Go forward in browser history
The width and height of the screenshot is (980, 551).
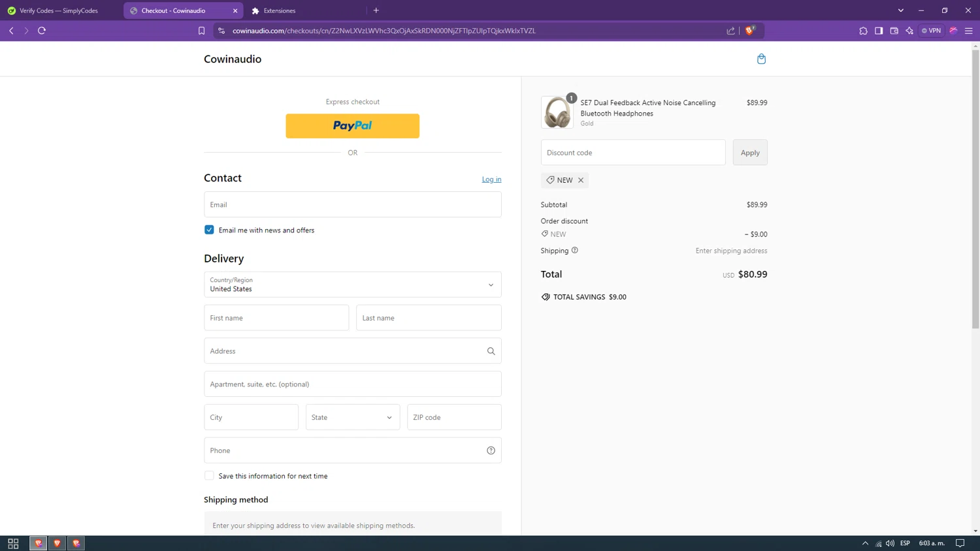(26, 31)
